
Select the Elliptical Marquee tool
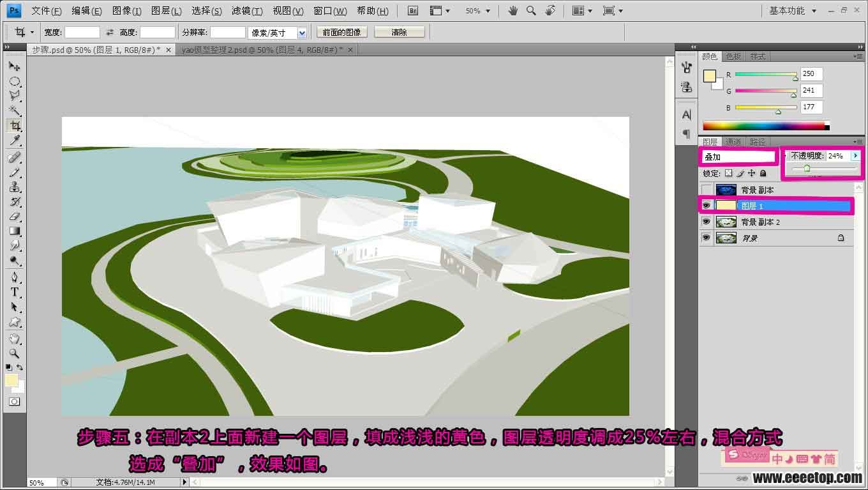15,81
